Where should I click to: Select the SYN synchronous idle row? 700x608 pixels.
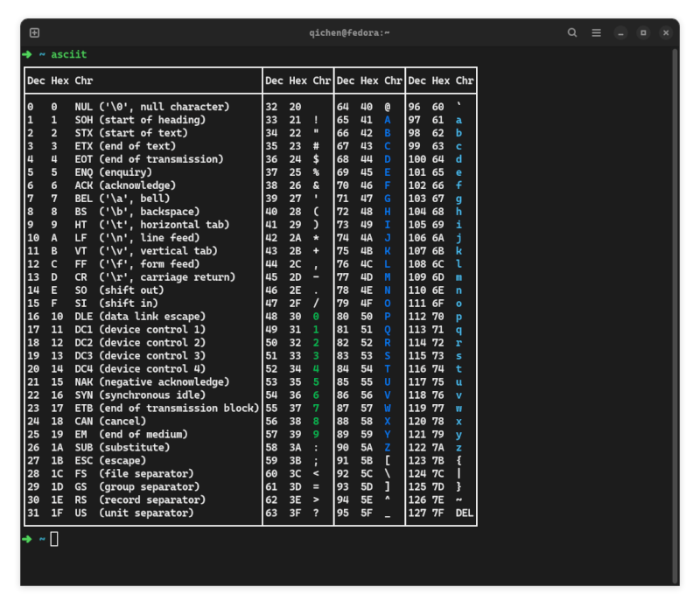(116, 395)
